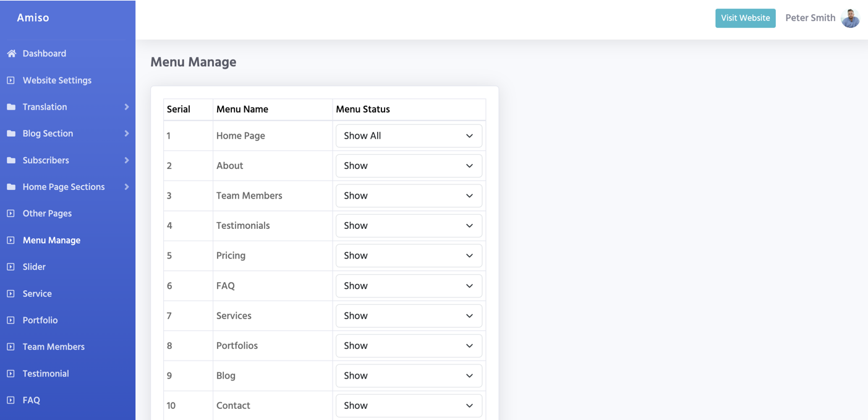
Task: Expand the Translation submenu chevron
Action: 126,107
